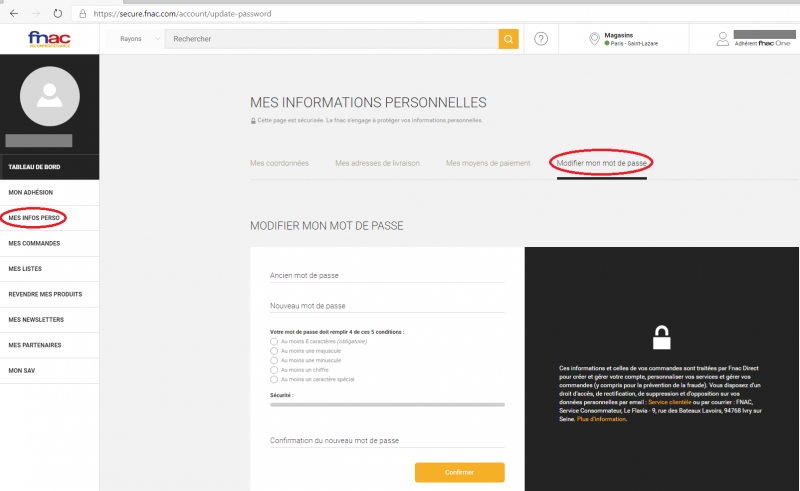Image resolution: width=800 pixels, height=491 pixels.
Task: Click radio Au moins 8 caractères
Action: 274,341
